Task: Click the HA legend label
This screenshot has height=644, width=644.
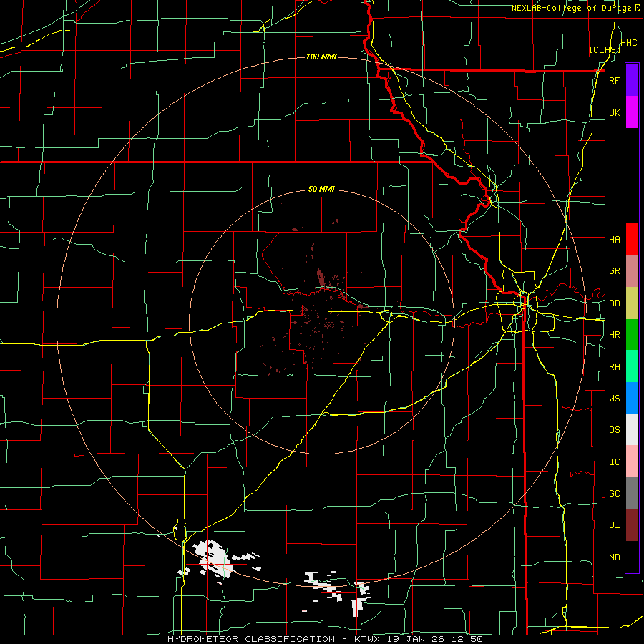Action: (614, 239)
